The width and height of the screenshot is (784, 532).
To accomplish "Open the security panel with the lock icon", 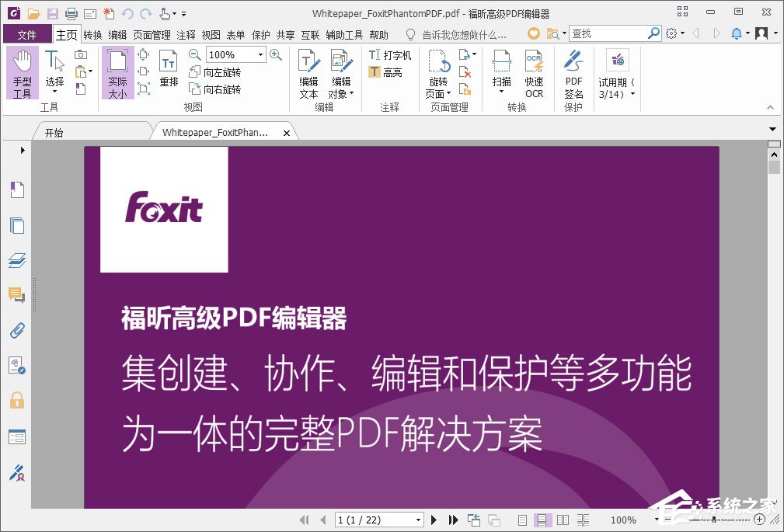I will click(x=17, y=400).
